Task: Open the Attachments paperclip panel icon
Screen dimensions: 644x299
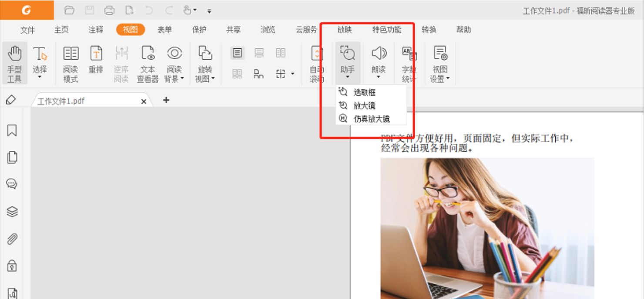Action: (x=12, y=237)
